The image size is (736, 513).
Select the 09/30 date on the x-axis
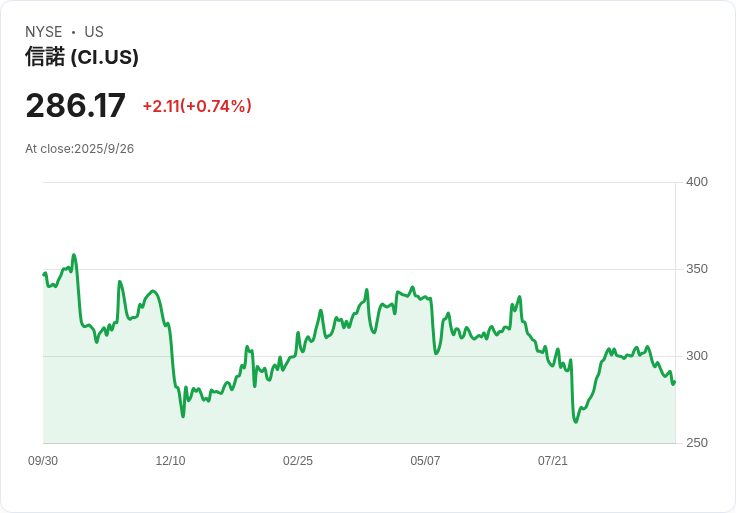[43, 461]
